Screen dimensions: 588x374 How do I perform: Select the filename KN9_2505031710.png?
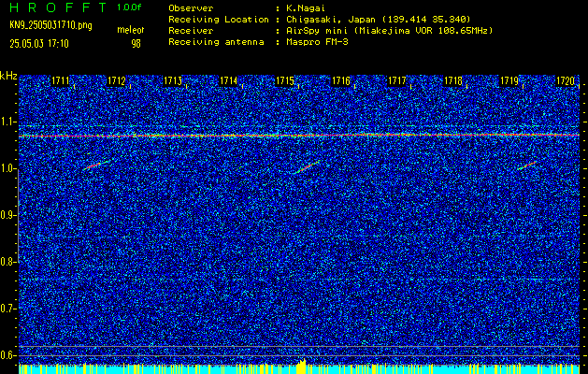click(50, 26)
